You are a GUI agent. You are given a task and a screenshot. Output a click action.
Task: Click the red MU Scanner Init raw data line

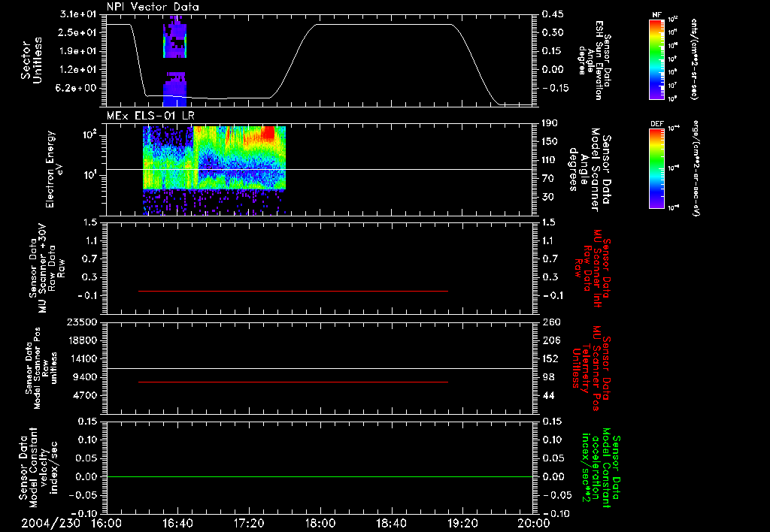pos(293,291)
